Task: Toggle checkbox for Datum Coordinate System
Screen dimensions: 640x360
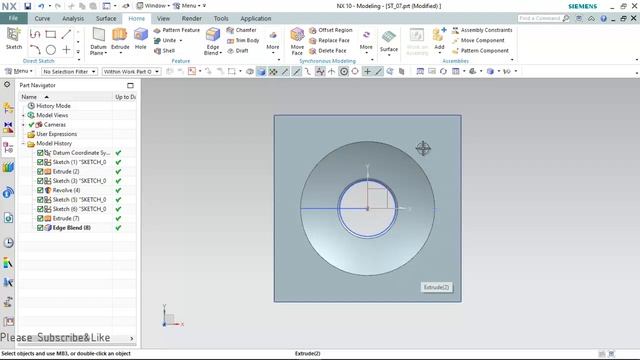Action: point(40,153)
